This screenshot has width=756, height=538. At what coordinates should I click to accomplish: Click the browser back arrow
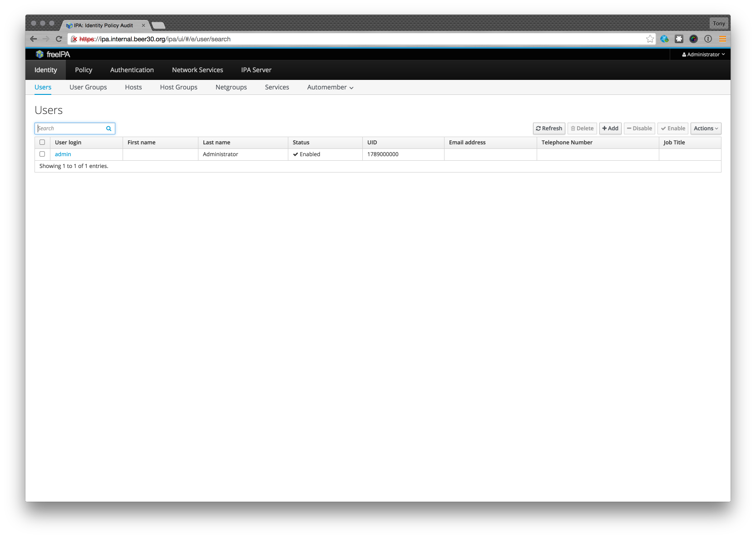point(33,39)
